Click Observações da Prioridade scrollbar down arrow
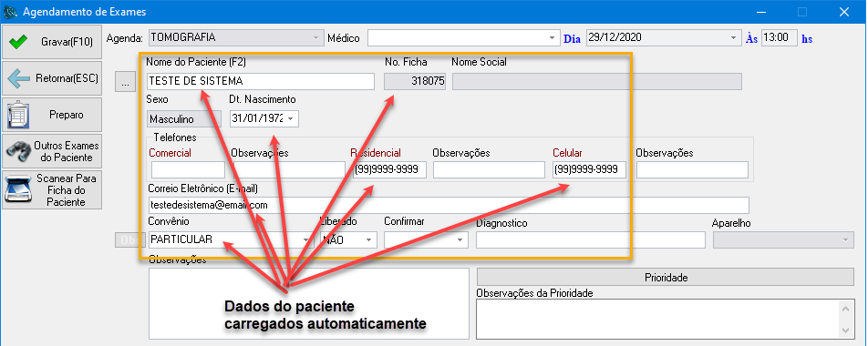Image resolution: width=868 pixels, height=346 pixels. [847, 331]
